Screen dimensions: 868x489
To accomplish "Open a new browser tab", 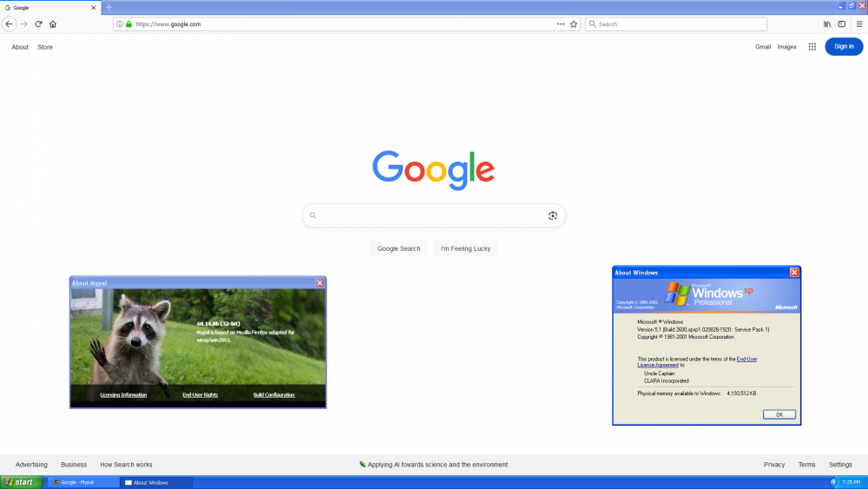I will coord(108,7).
